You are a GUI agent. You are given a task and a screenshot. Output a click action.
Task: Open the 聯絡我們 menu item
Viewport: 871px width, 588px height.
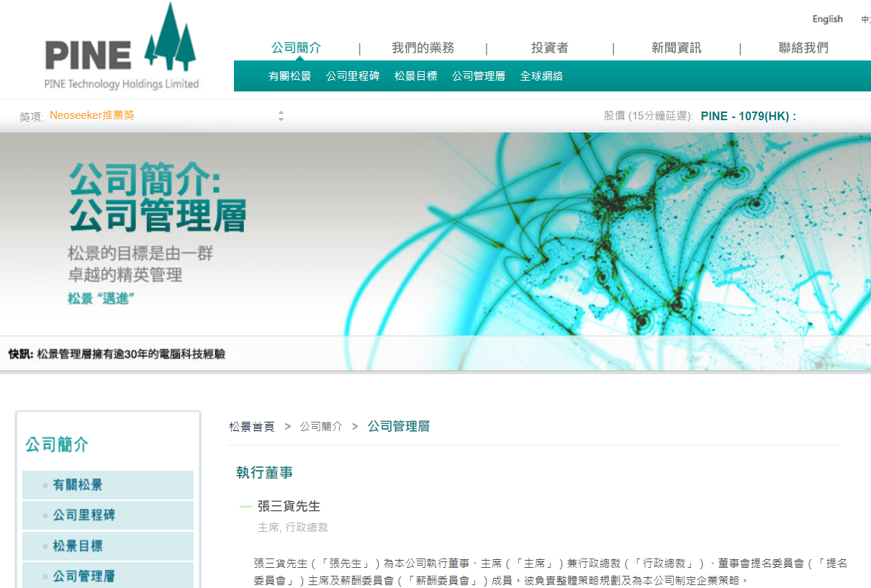(x=803, y=48)
